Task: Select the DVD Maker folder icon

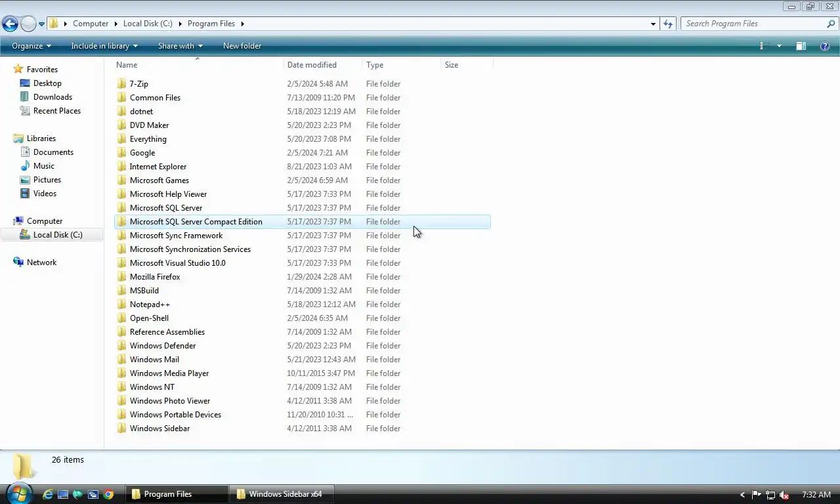Action: coord(121,125)
